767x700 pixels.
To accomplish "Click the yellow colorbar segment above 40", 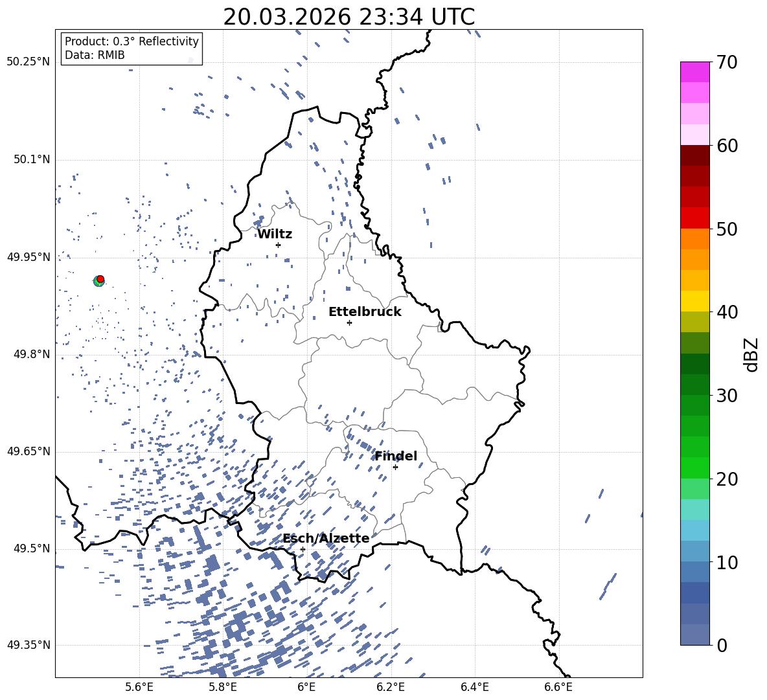I will [x=694, y=301].
